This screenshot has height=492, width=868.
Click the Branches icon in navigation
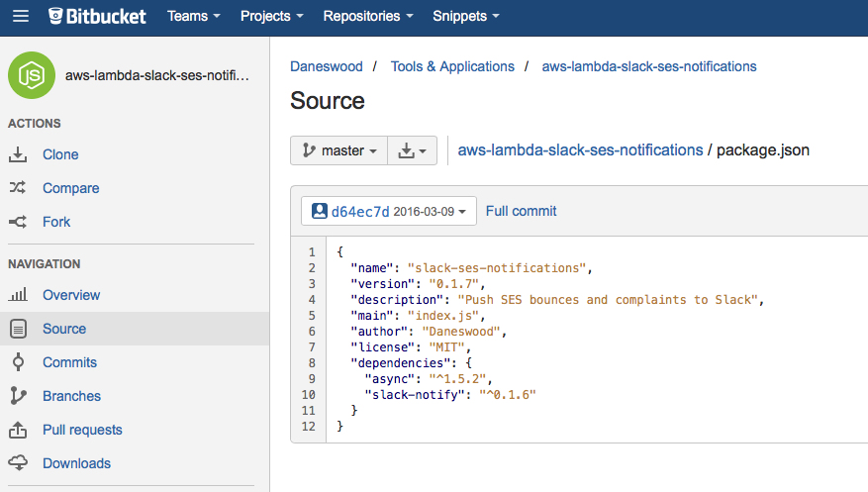point(18,396)
